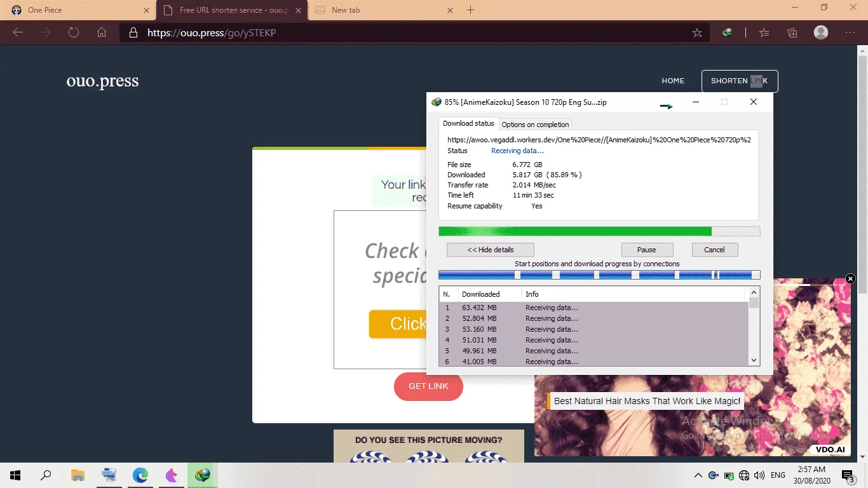Open the Windows Start menu

pyautogui.click(x=15, y=475)
